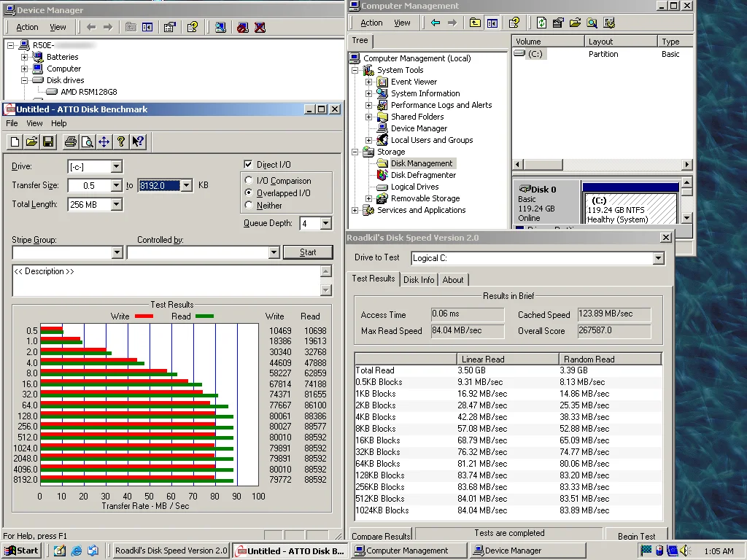
Task: Click the horizontal scrollbar in volume list
Action: coord(602,165)
